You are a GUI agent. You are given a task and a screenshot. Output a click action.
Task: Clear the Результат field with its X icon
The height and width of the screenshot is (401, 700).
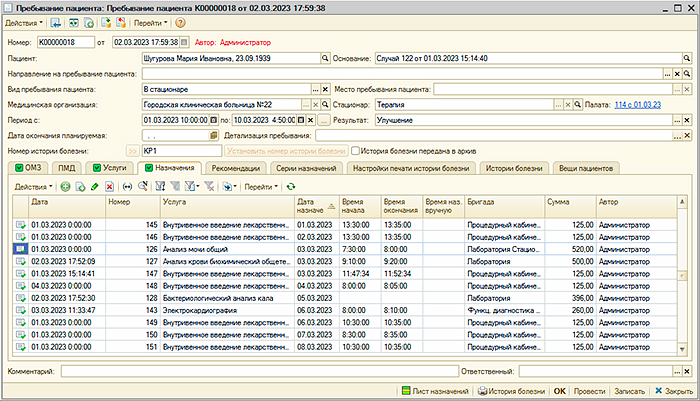690,119
